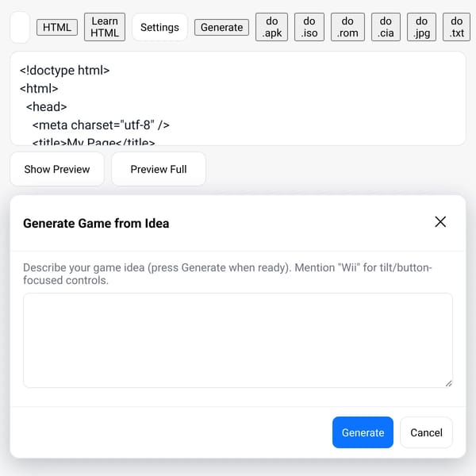This screenshot has width=476, height=476.
Task: Focus the game idea description textarea
Action: 238,340
